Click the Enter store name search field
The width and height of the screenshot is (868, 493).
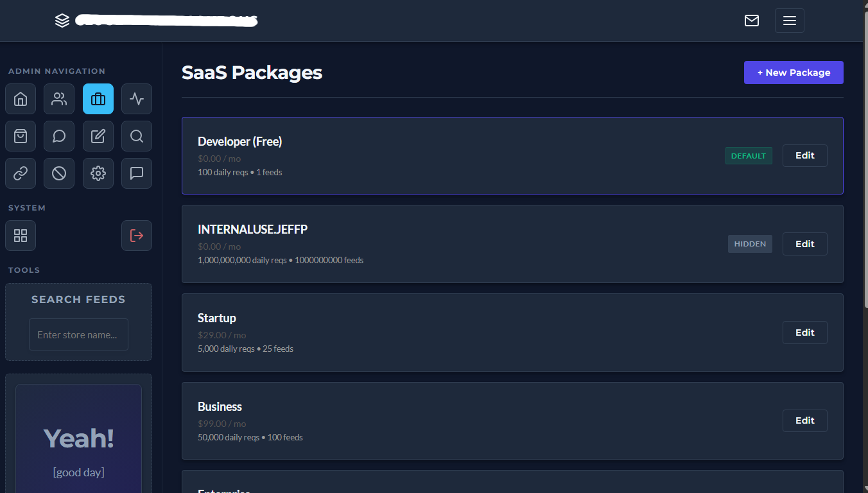78,334
